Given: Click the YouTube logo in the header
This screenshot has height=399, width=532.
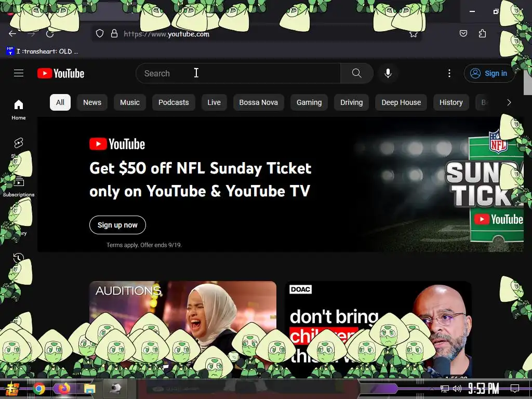Looking at the screenshot, I should (61, 73).
